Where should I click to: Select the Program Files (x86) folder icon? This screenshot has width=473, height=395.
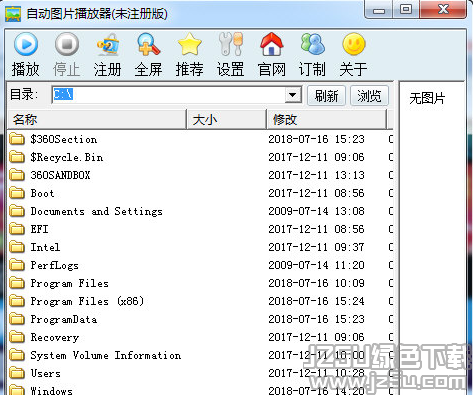click(17, 301)
